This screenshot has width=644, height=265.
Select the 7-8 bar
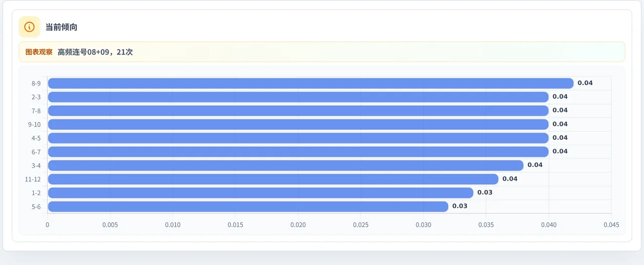click(298, 110)
